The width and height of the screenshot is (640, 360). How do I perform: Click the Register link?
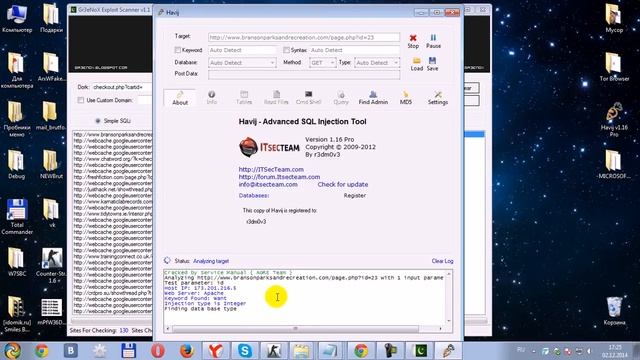[x=355, y=196]
